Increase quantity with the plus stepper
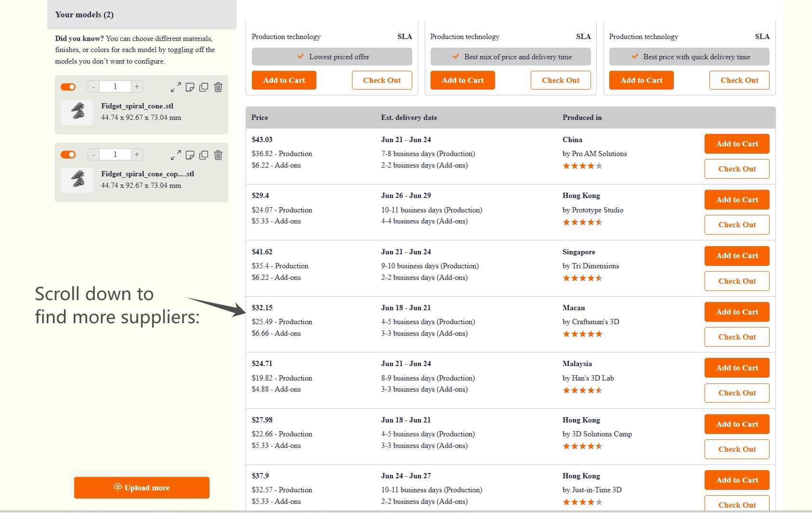The height and width of the screenshot is (513, 812). (136, 87)
